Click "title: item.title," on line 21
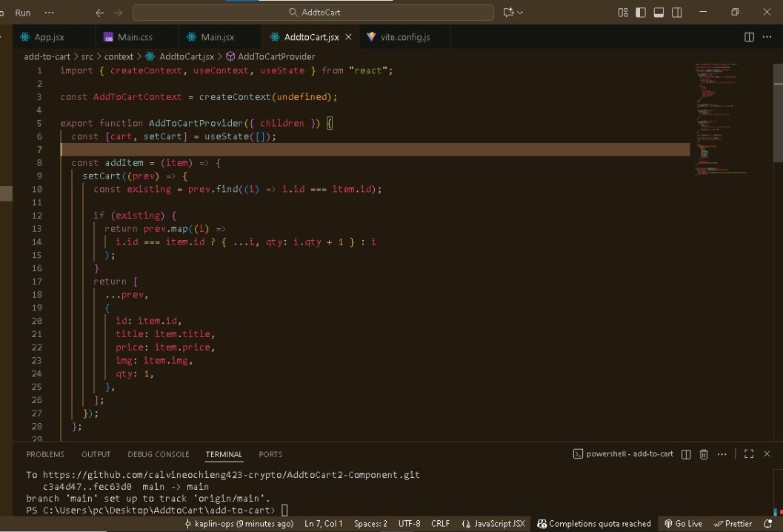783x532 pixels. [165, 334]
